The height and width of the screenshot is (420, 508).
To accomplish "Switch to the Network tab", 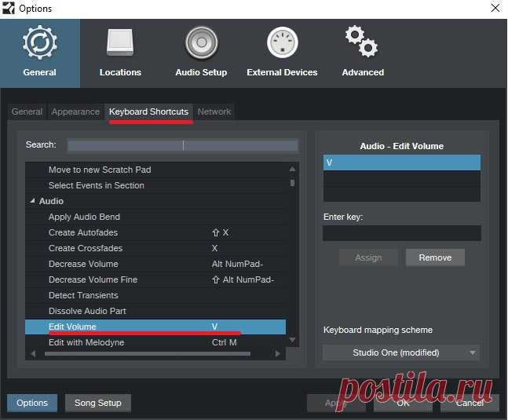I will click(x=214, y=111).
